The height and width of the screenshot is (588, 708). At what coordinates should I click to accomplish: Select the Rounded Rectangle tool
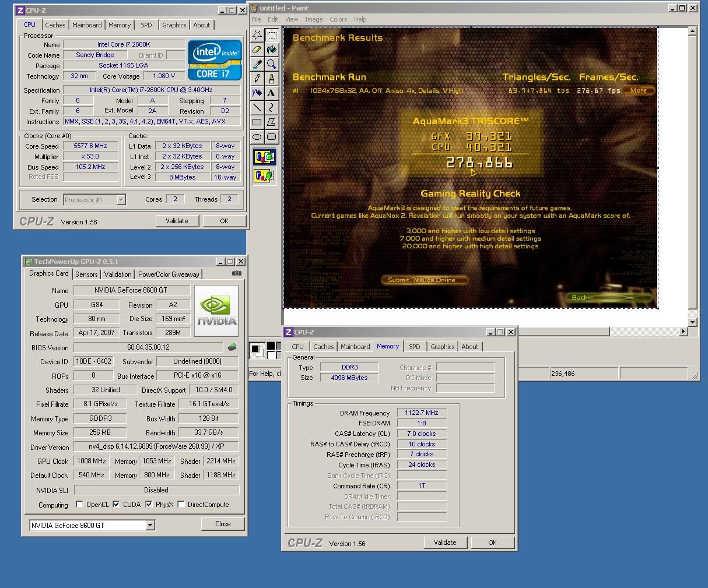point(271,137)
